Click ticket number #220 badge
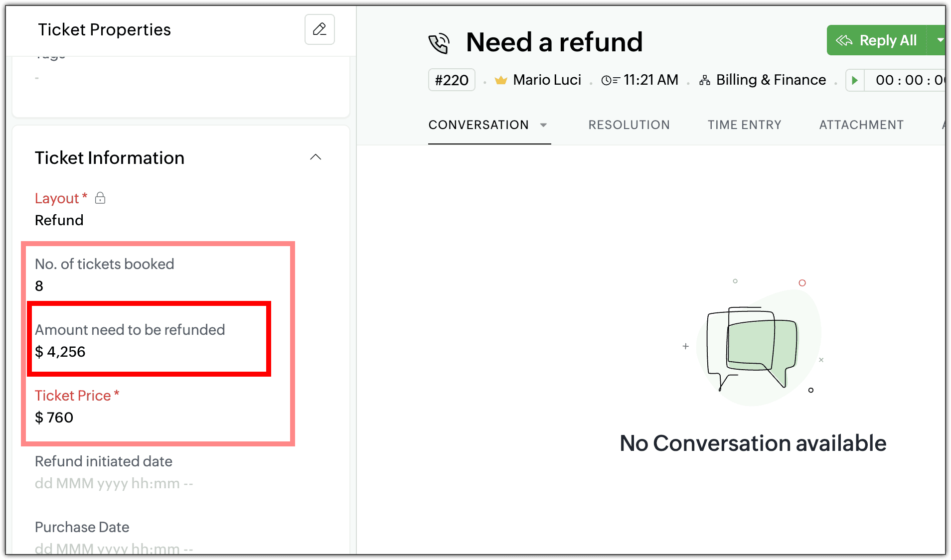 pyautogui.click(x=452, y=80)
